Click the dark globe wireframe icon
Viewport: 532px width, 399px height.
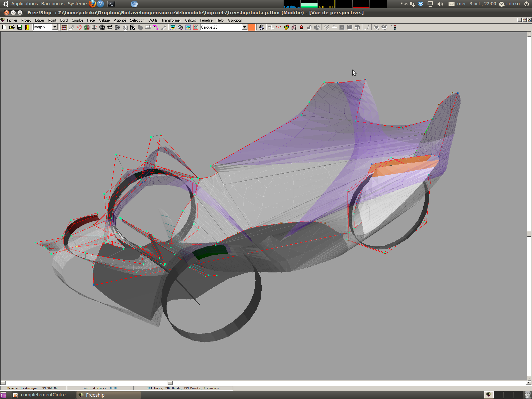102,27
